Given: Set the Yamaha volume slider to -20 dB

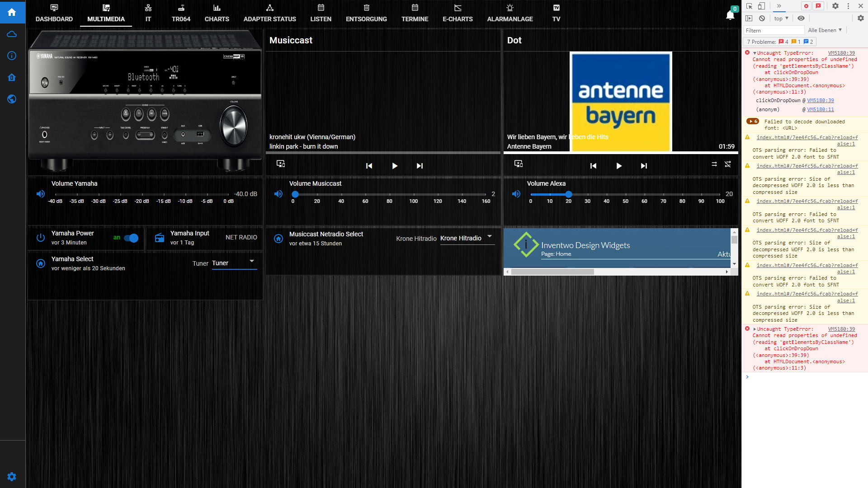Looking at the screenshot, I should pos(142,194).
